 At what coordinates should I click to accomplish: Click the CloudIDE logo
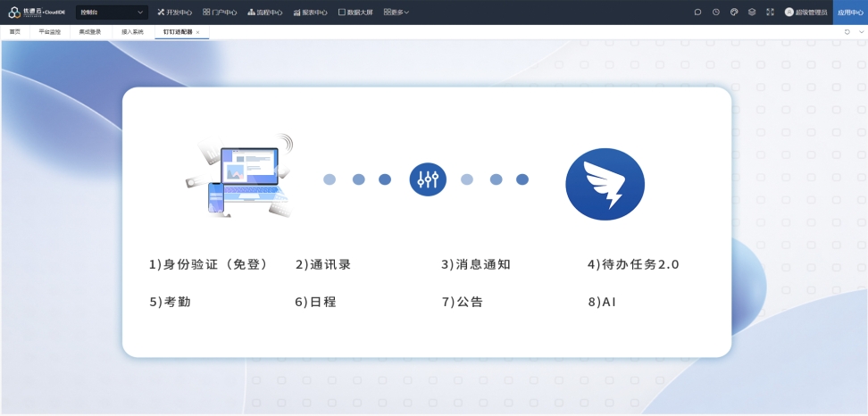coord(37,12)
